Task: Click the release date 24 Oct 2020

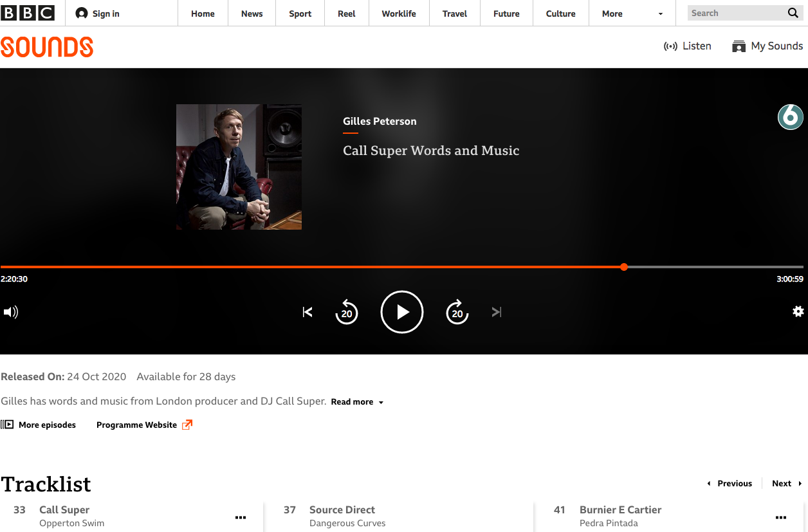Action: tap(96, 376)
